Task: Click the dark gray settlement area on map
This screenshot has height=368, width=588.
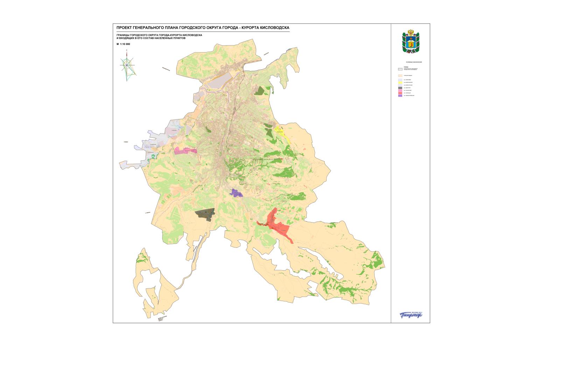Action: 205,213
